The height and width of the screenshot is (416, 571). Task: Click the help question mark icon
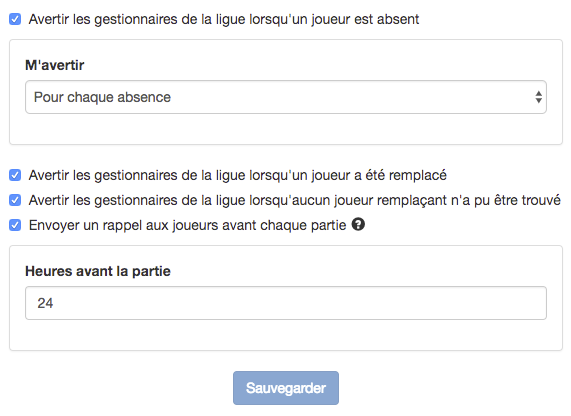(358, 224)
